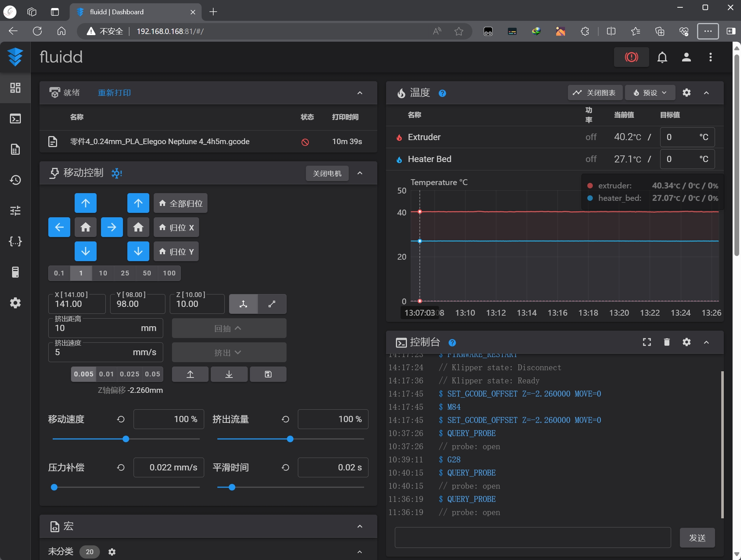The width and height of the screenshot is (741, 560).
Task: Reset the 移动速度 value
Action: click(121, 419)
